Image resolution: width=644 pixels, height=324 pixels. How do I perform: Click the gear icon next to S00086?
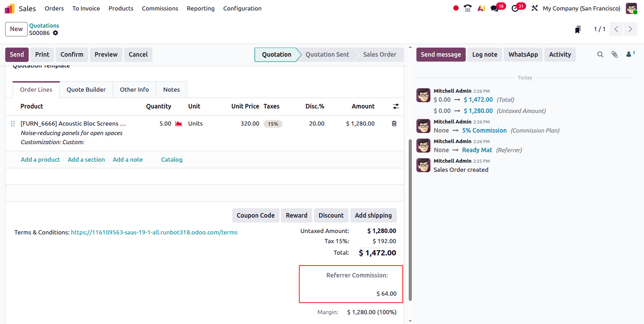[x=55, y=33]
